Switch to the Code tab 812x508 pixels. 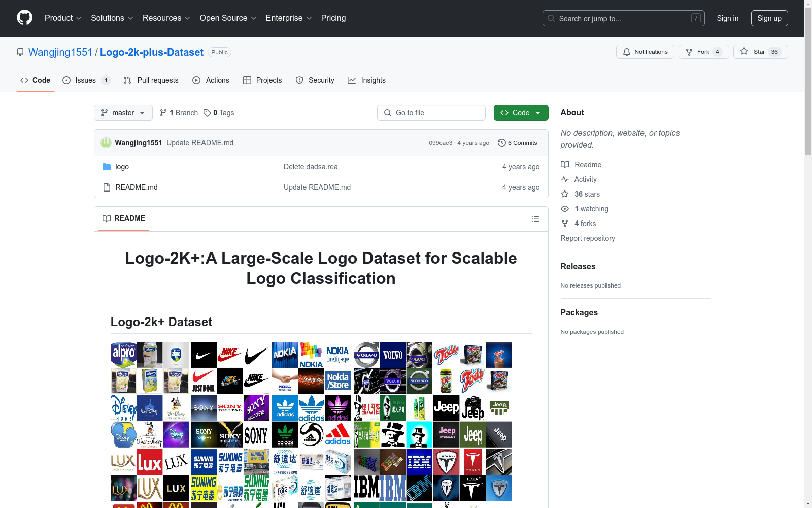pos(35,80)
